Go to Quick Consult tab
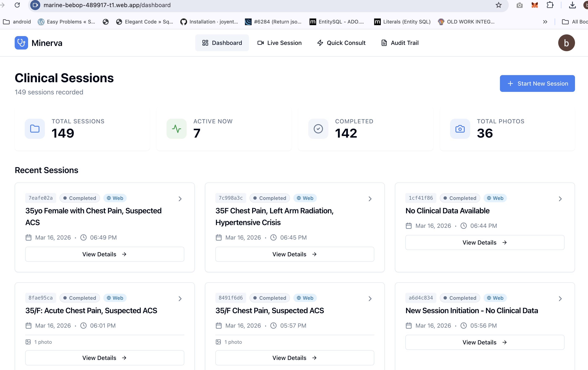588x370 pixels. pyautogui.click(x=341, y=43)
